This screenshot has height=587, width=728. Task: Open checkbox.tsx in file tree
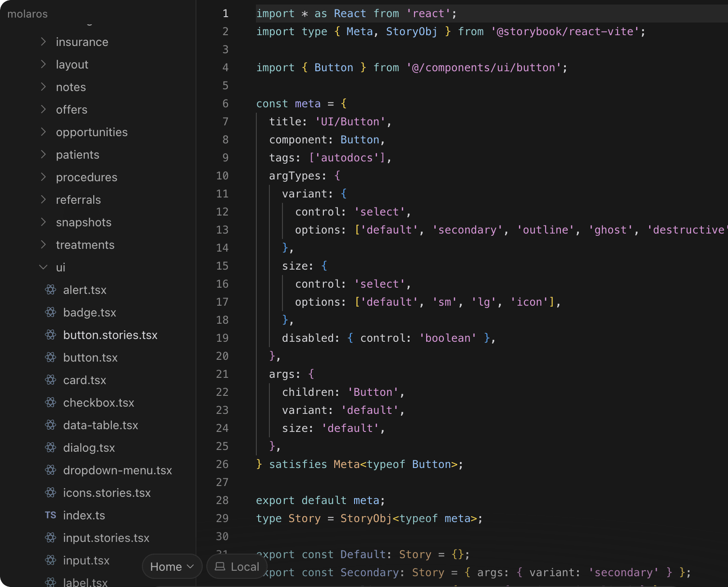click(x=99, y=403)
